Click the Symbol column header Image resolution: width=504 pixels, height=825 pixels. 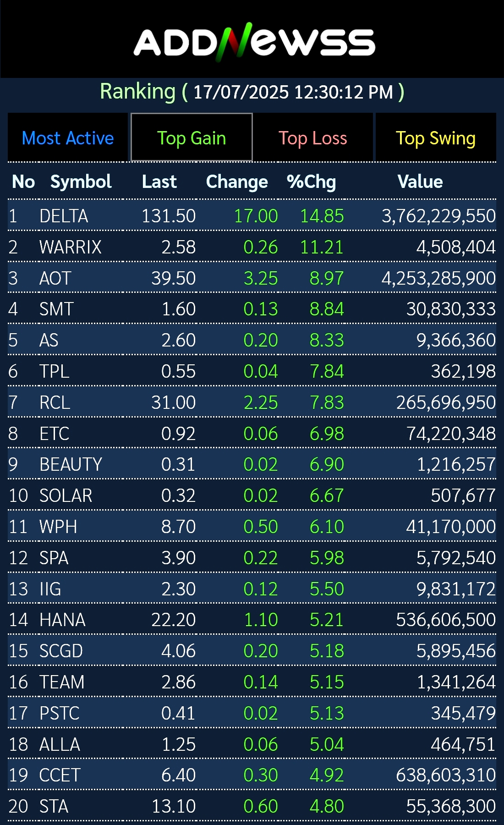point(81,182)
